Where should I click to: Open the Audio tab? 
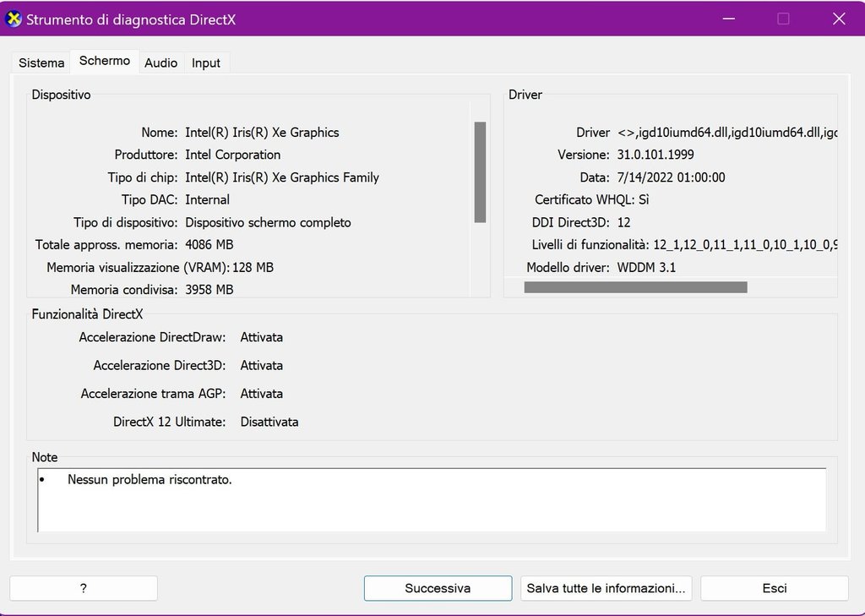160,63
